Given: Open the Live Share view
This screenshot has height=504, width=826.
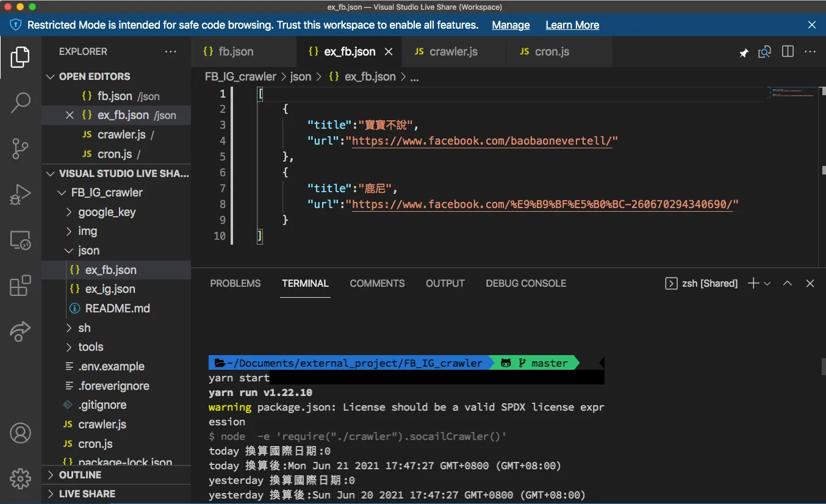Looking at the screenshot, I should [20, 331].
